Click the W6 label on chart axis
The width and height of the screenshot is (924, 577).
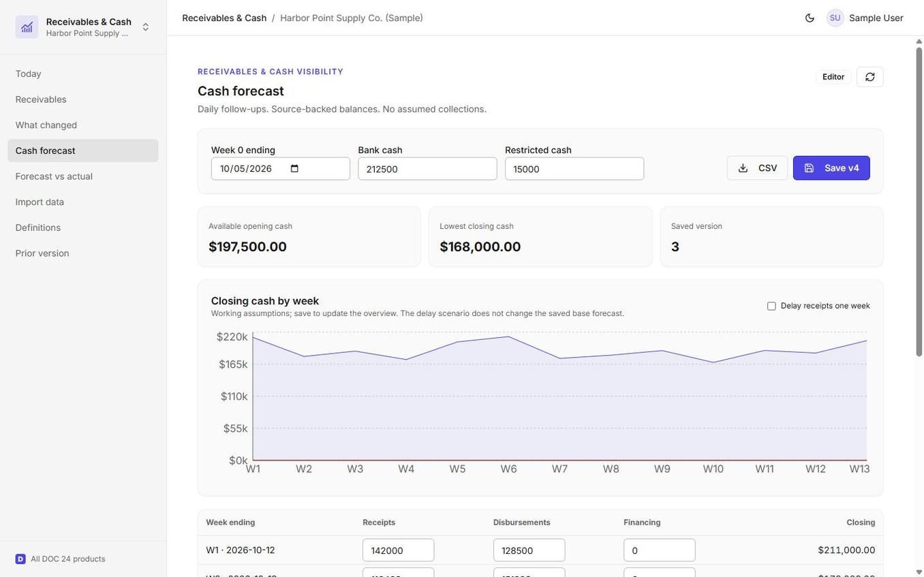click(x=509, y=469)
